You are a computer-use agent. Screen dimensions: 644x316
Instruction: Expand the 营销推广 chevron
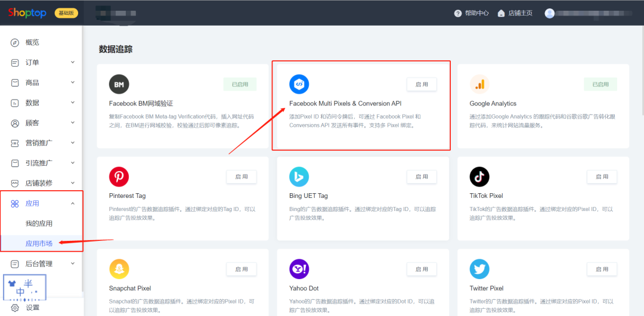tap(73, 143)
